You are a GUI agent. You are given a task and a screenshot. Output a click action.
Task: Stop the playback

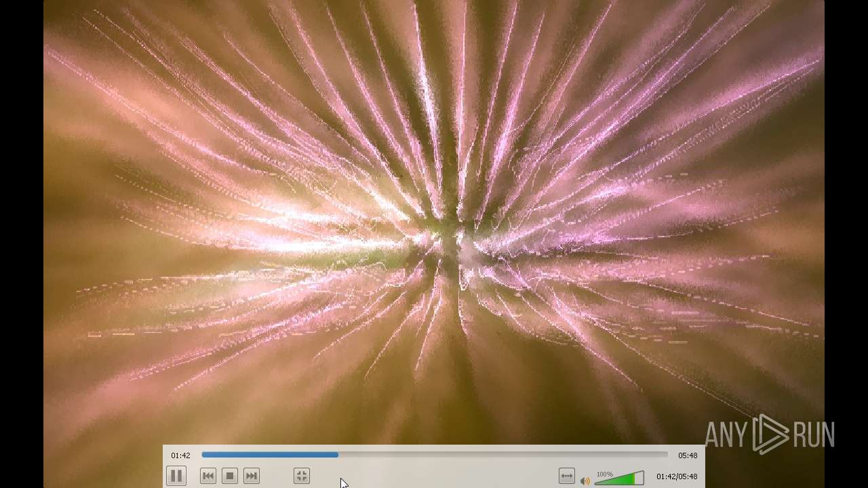coord(230,476)
